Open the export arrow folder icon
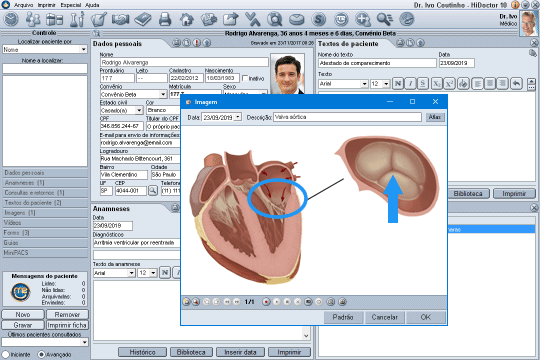Image resolution: width=540 pixels, height=360 pixels. click(231, 19)
